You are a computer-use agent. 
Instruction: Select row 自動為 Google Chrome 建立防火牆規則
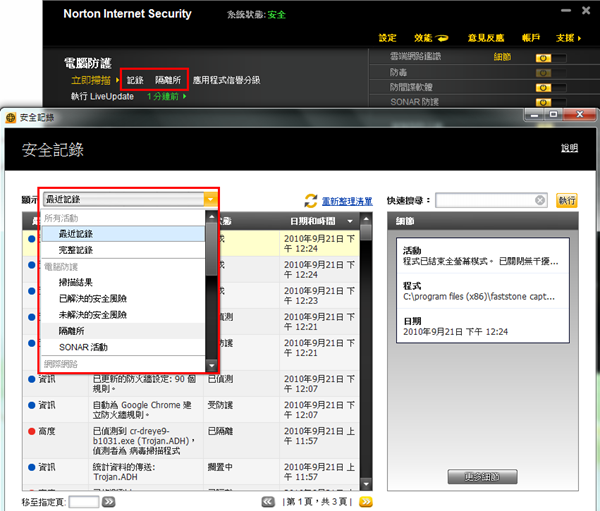click(191, 410)
